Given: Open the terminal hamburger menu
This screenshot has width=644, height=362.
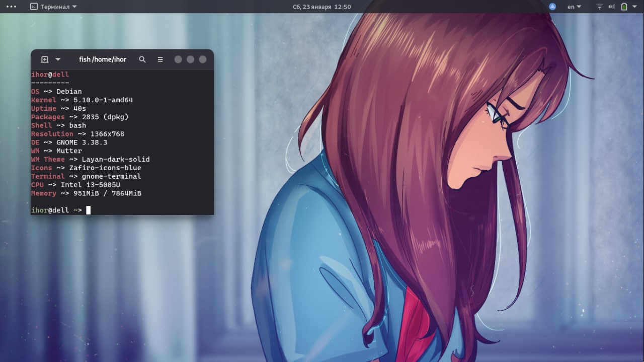Looking at the screenshot, I should (x=160, y=59).
